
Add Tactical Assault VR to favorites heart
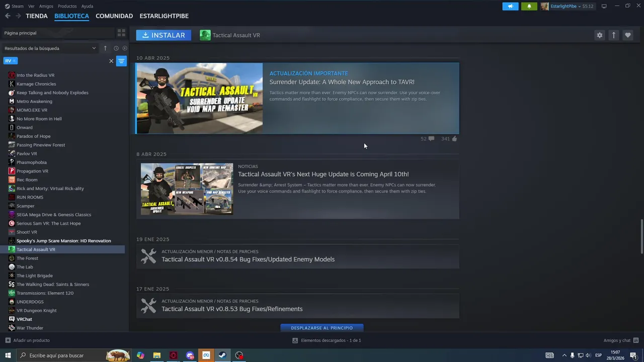click(x=627, y=35)
